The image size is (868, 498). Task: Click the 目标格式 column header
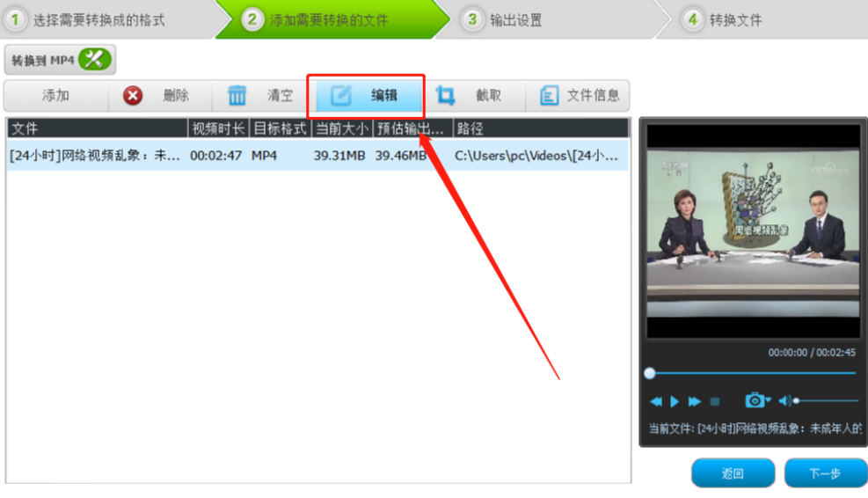click(x=281, y=128)
